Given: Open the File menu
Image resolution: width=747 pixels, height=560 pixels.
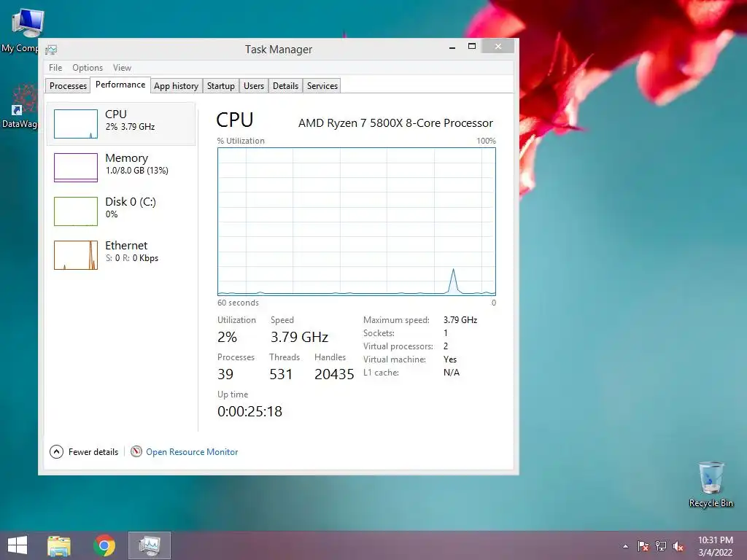Looking at the screenshot, I should [55, 68].
